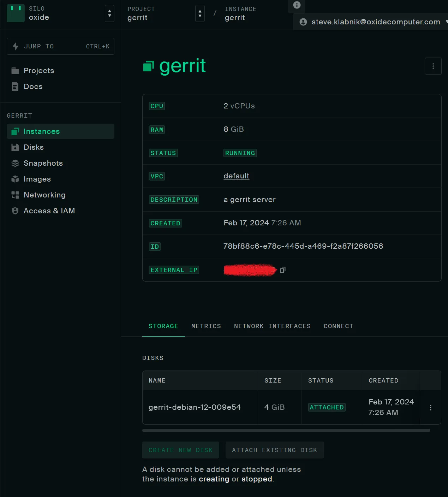Click the Disks sidebar icon
This screenshot has height=497, width=448.
coord(15,147)
